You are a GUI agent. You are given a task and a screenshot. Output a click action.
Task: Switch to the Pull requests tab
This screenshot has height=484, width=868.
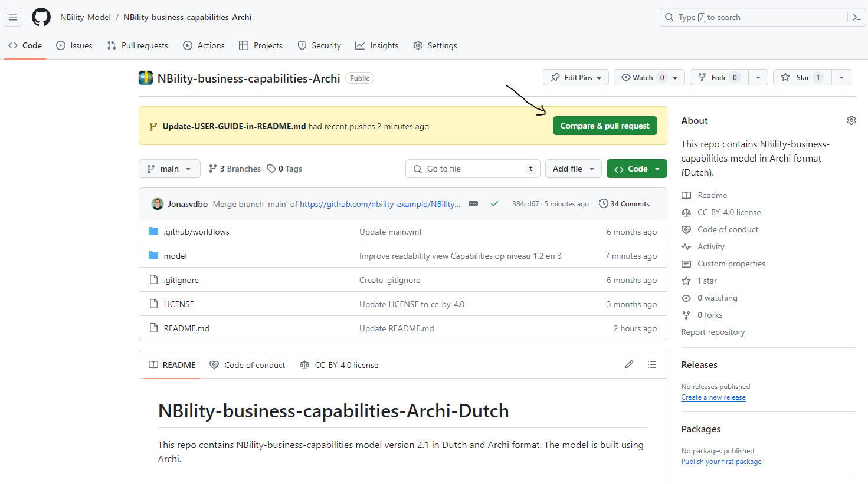(x=137, y=45)
